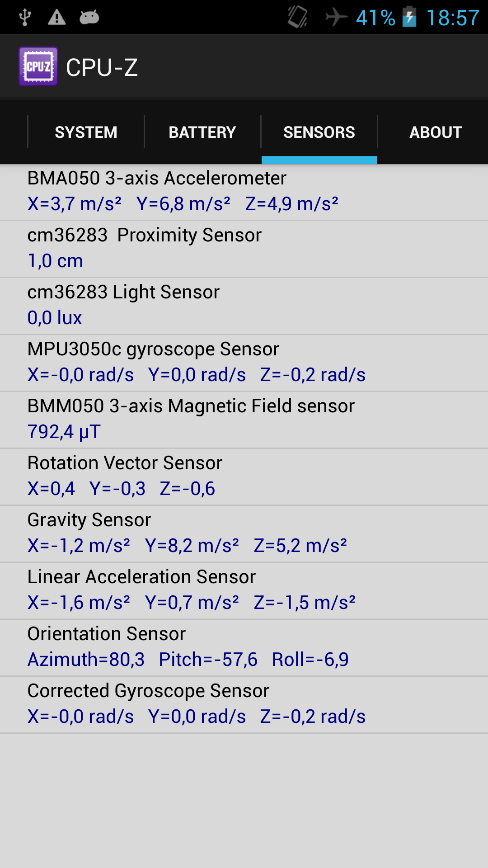
Task: Tap the cm36283 Proximity Sensor row
Action: pos(244,249)
